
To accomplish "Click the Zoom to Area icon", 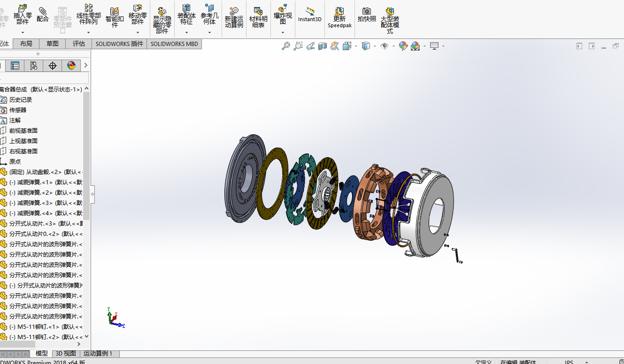I will pyautogui.click(x=298, y=46).
